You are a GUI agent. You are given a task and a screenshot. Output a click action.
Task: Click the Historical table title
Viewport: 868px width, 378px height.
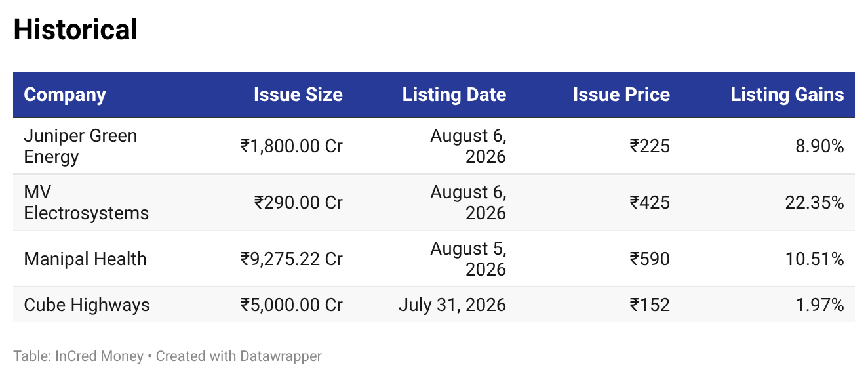75,30
